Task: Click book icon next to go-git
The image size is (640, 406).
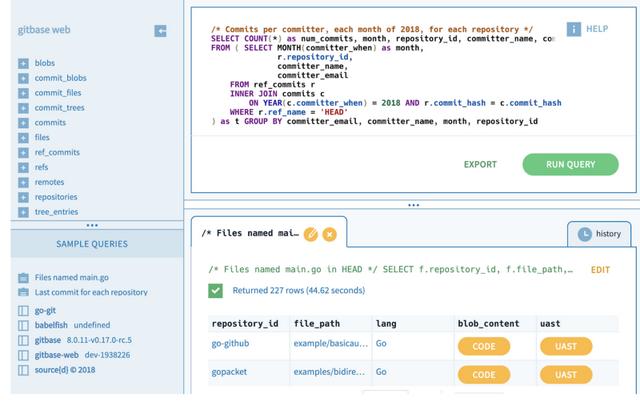Action: tap(23, 311)
